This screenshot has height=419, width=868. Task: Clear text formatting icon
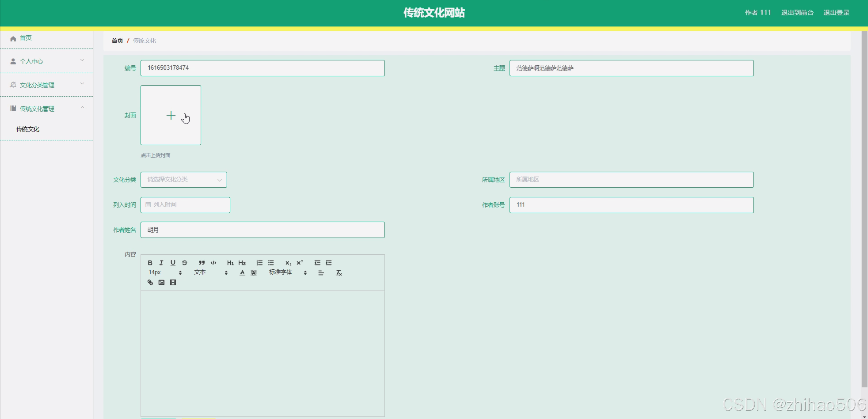[339, 273]
